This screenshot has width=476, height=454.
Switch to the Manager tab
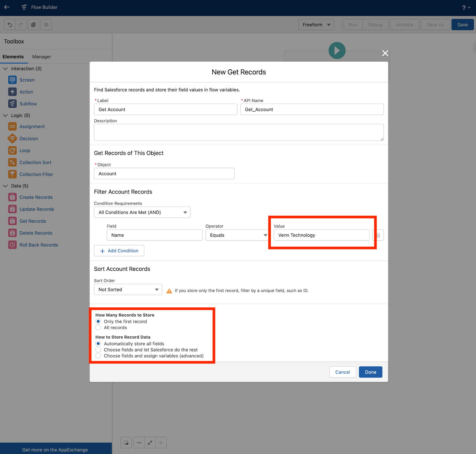click(41, 57)
